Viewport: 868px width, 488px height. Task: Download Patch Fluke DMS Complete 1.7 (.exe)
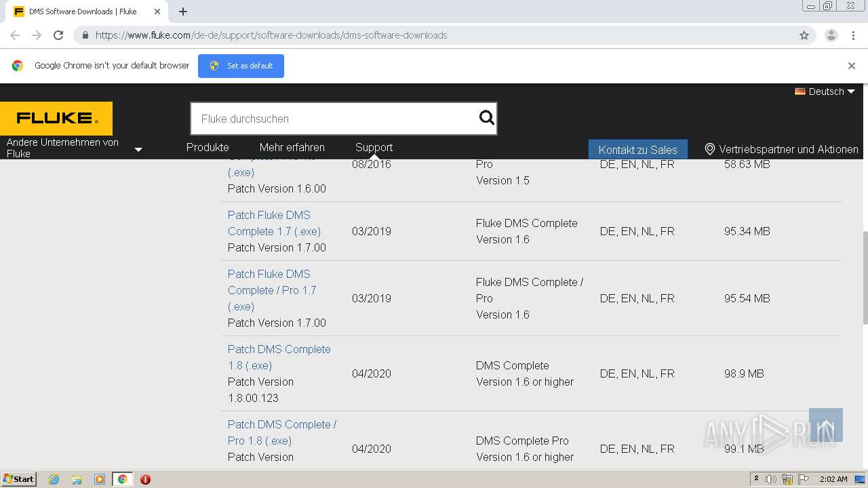274,223
